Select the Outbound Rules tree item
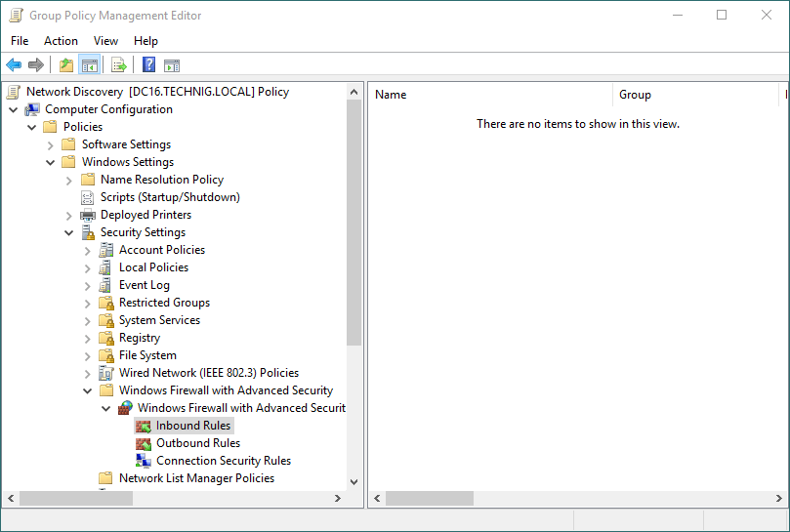 [198, 443]
